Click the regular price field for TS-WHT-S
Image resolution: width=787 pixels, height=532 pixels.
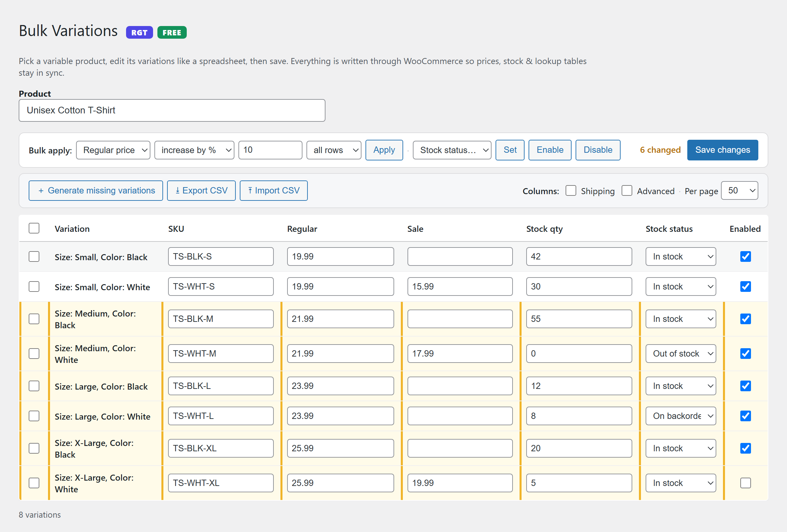tap(340, 287)
